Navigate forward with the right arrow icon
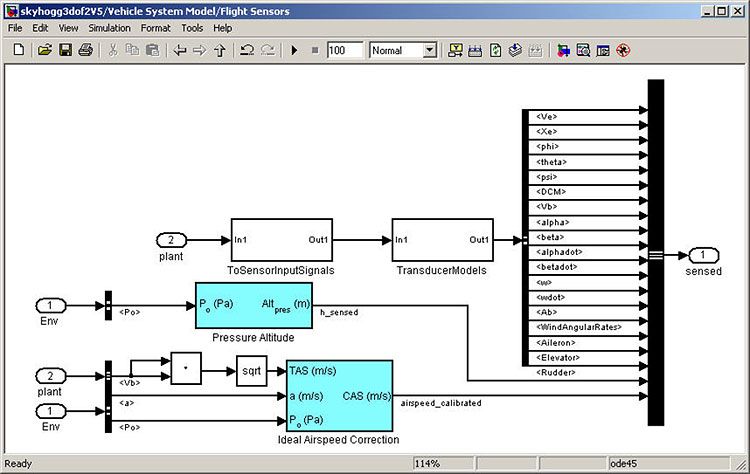The width and height of the screenshot is (750, 474). click(x=199, y=50)
